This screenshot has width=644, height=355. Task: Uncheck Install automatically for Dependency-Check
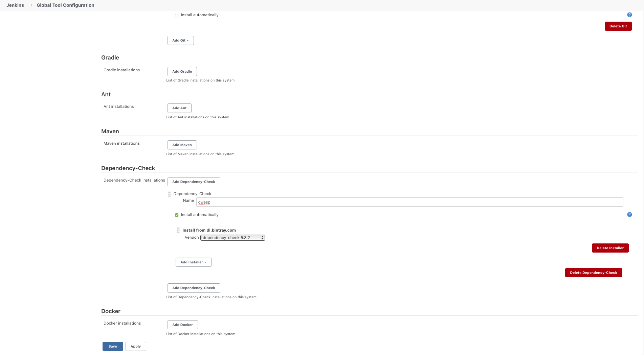177,215
